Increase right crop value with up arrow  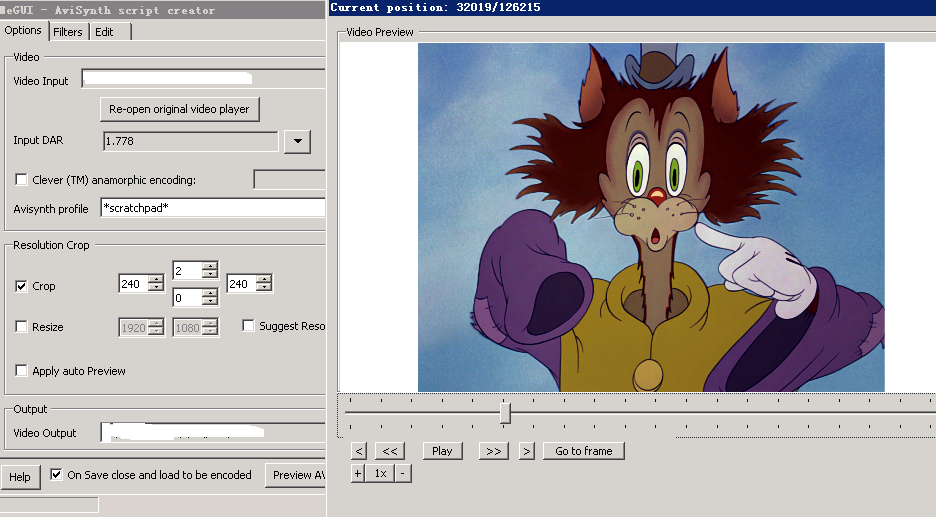tap(264, 279)
